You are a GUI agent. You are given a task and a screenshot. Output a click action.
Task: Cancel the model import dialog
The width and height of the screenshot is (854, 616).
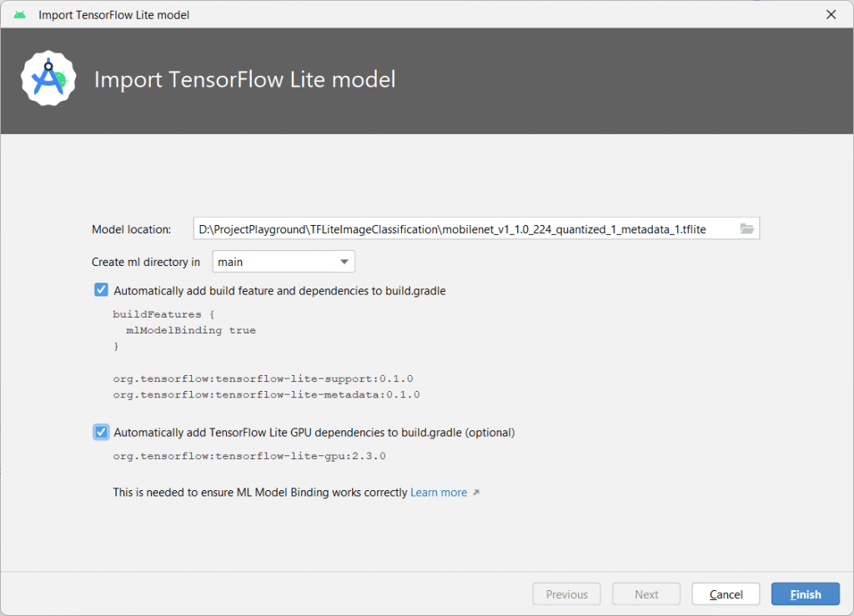725,593
